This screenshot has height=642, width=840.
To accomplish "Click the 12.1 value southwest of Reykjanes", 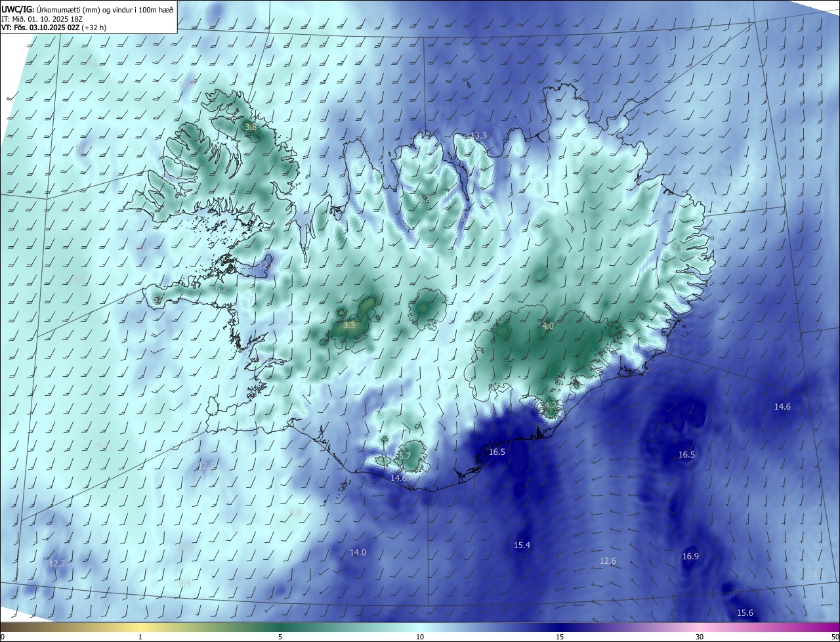I will pos(206,465).
